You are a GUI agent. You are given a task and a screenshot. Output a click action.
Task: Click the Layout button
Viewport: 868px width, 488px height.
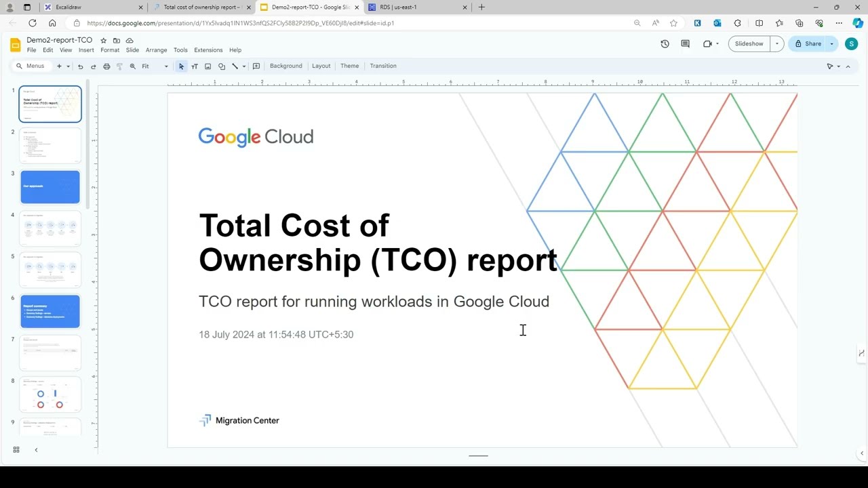(x=321, y=66)
